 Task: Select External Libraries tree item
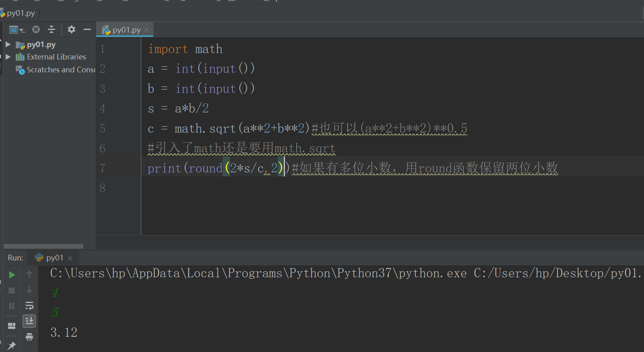(x=56, y=57)
